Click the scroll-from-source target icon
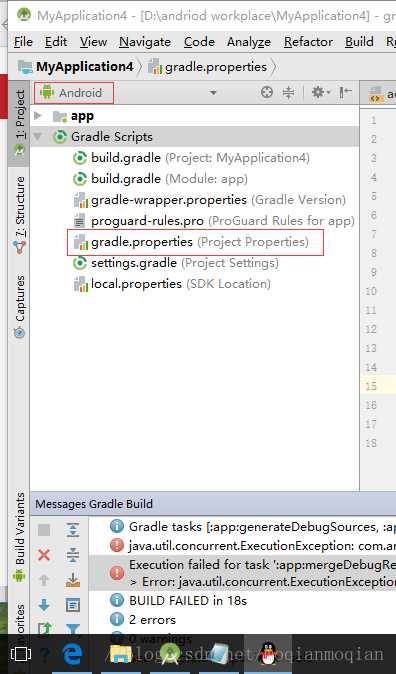This screenshot has height=674, width=396. point(267,92)
